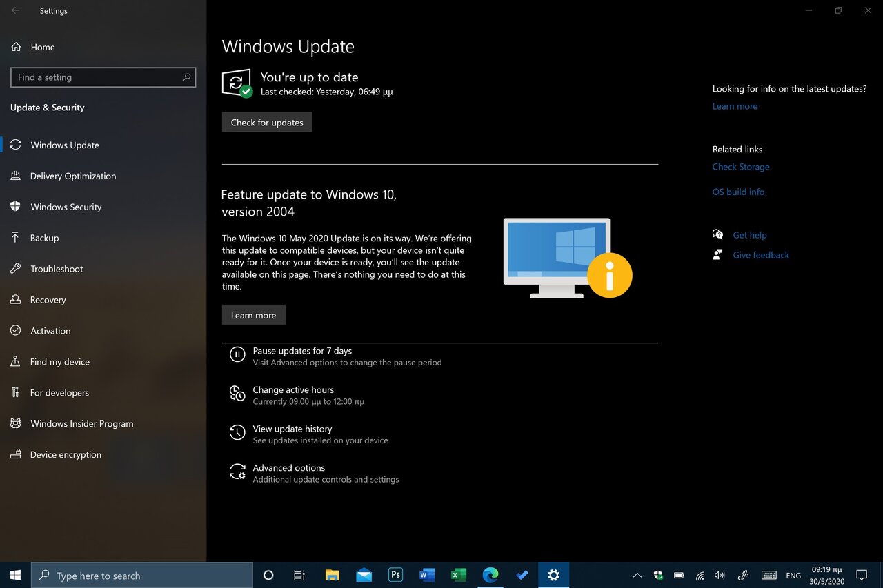
Task: Open Microsoft Edge from the taskbar
Action: click(x=490, y=575)
